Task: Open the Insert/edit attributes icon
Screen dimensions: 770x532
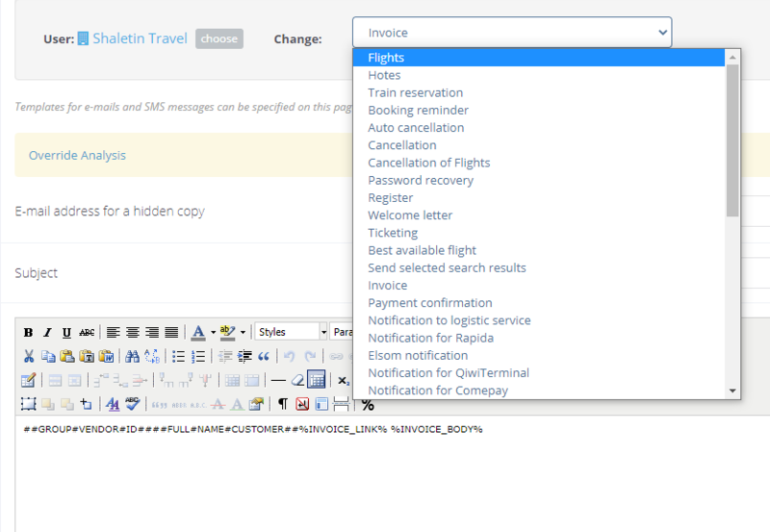Action: coord(256,404)
